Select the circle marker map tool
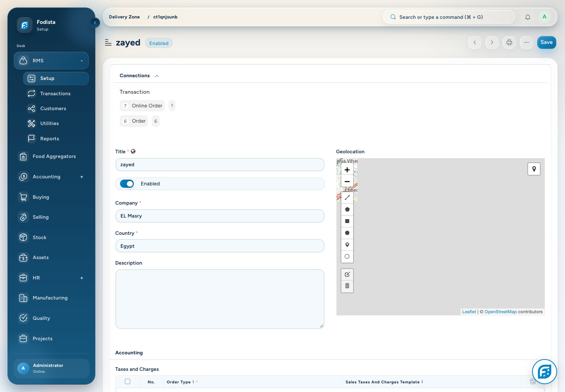565x392 pixels. coord(347,256)
